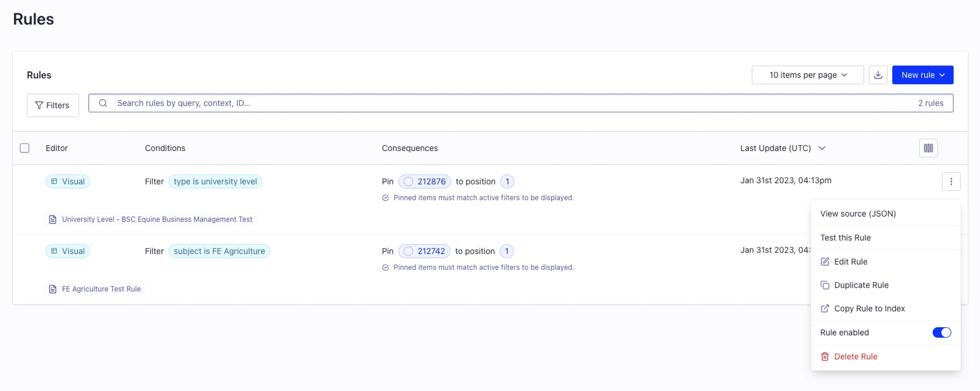Click the circle next to pinned item 212876
This screenshot has width=980, height=391.
tap(409, 182)
